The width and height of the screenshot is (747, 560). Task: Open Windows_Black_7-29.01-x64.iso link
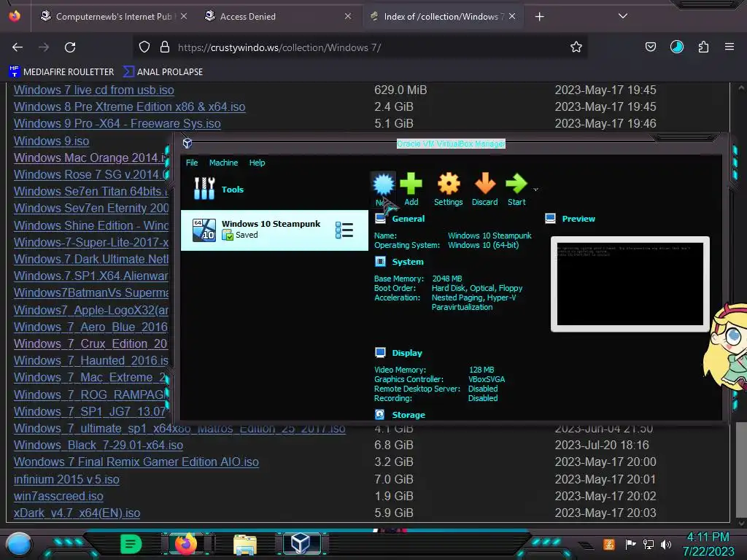click(x=98, y=445)
